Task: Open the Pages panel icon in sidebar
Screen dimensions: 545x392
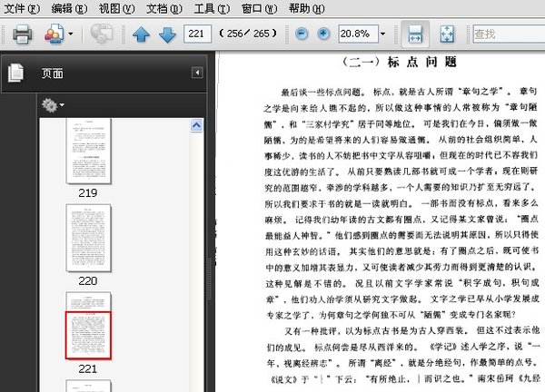Action: click(x=16, y=73)
